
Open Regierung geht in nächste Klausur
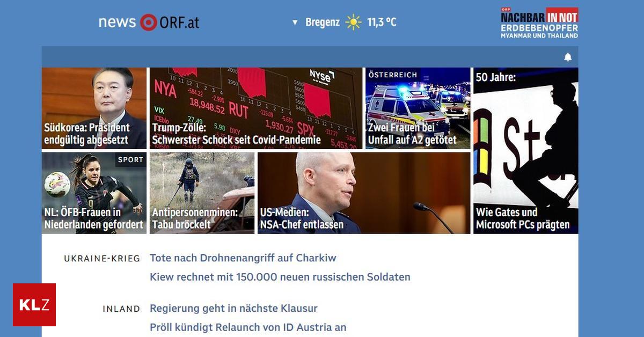(233, 309)
